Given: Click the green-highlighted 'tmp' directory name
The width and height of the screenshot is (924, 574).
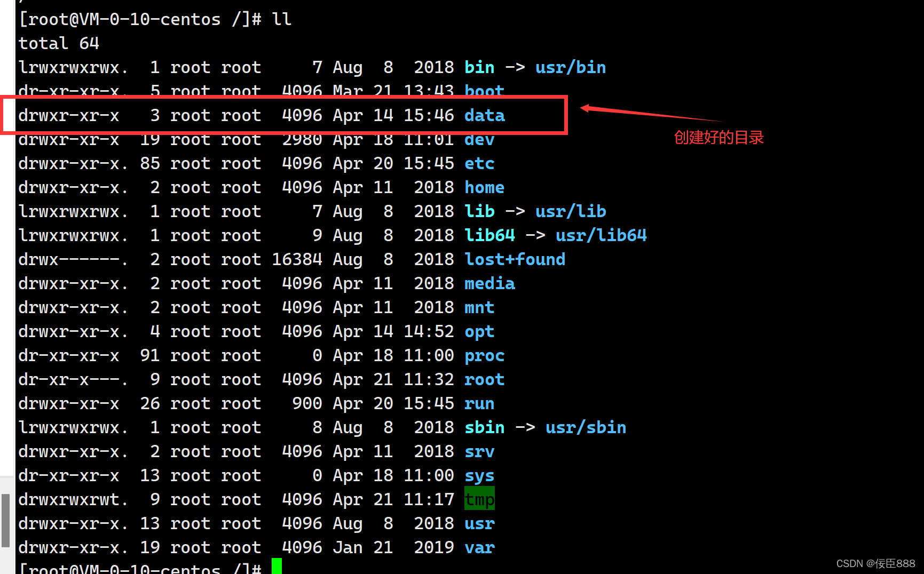Looking at the screenshot, I should 479,499.
